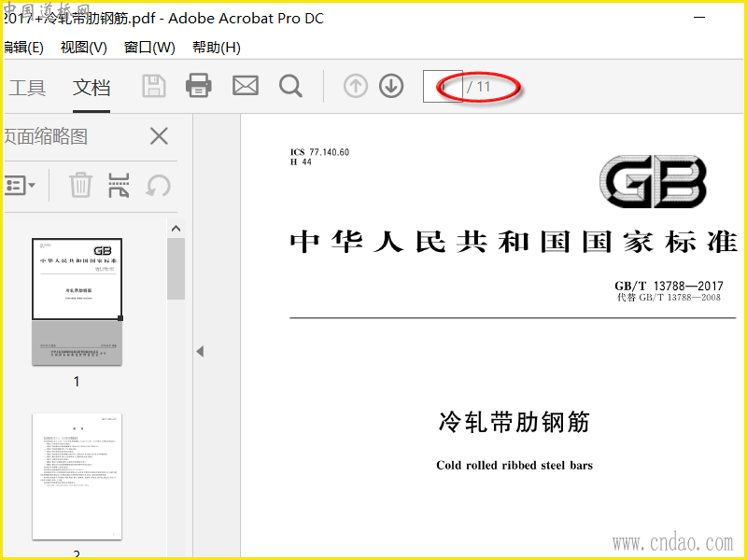Select page 1 thumbnail
The image size is (747, 560).
click(78, 301)
